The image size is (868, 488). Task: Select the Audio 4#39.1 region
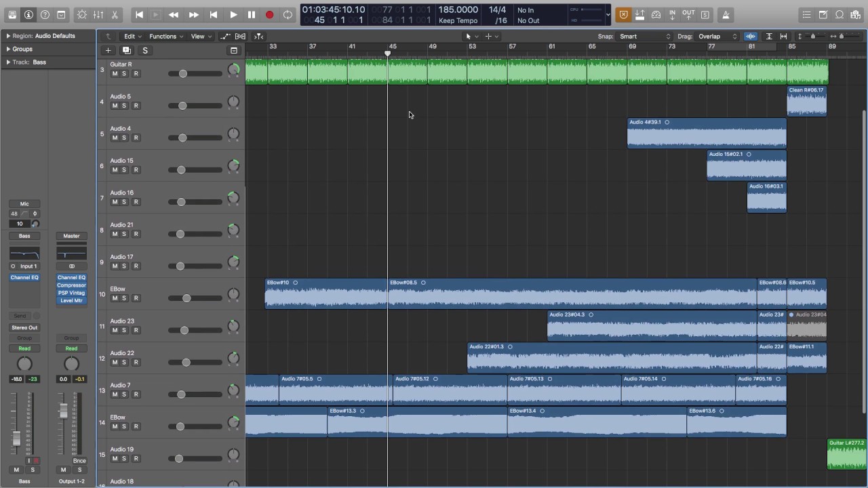click(x=707, y=134)
